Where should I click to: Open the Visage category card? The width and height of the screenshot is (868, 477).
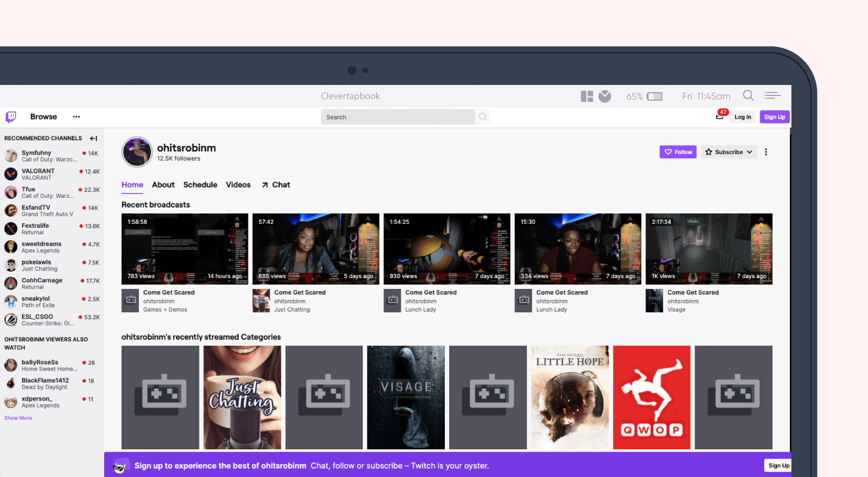tap(406, 397)
